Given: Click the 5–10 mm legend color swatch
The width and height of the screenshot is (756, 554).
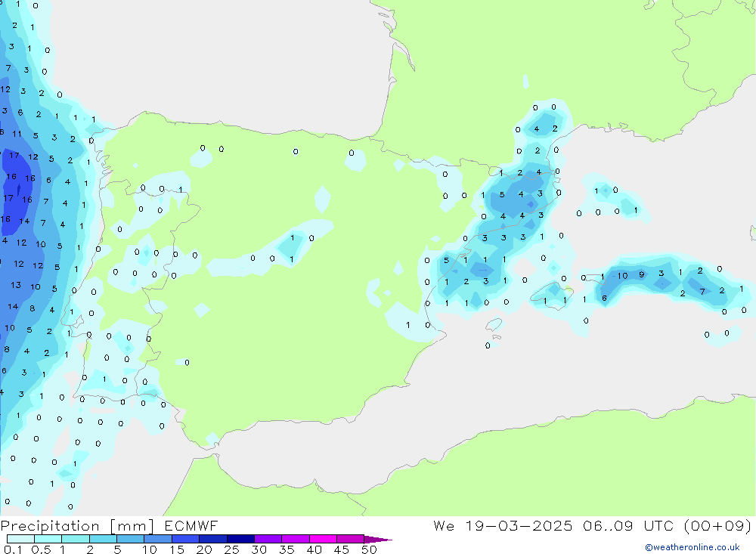Looking at the screenshot, I should 130,539.
